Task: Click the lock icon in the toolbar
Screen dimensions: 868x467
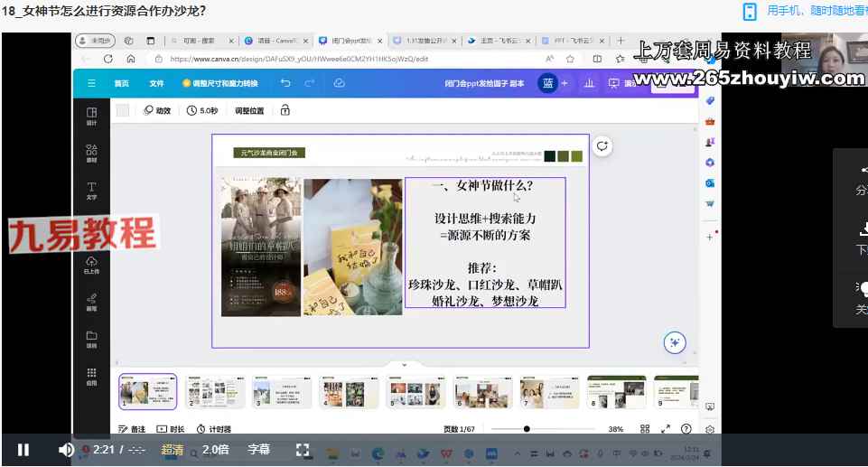Action: click(285, 110)
